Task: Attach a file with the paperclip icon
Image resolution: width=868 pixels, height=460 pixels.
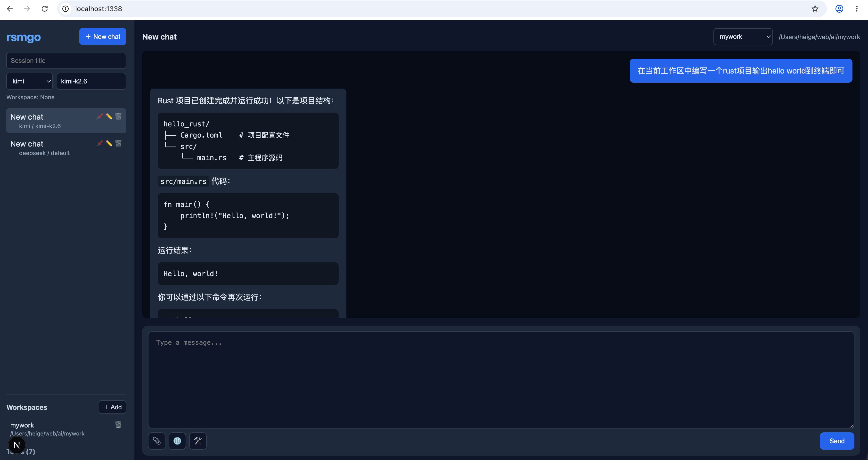Action: (x=157, y=441)
